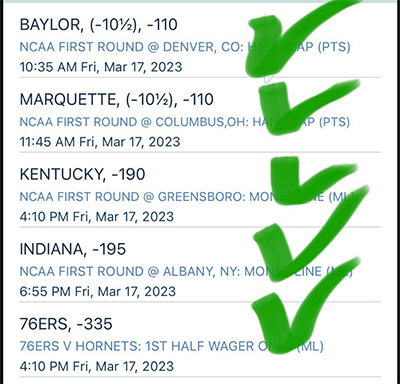Image resolution: width=400 pixels, height=384 pixels.
Task: Open the Baylor (-10½), -110 wager title
Action: pos(99,25)
